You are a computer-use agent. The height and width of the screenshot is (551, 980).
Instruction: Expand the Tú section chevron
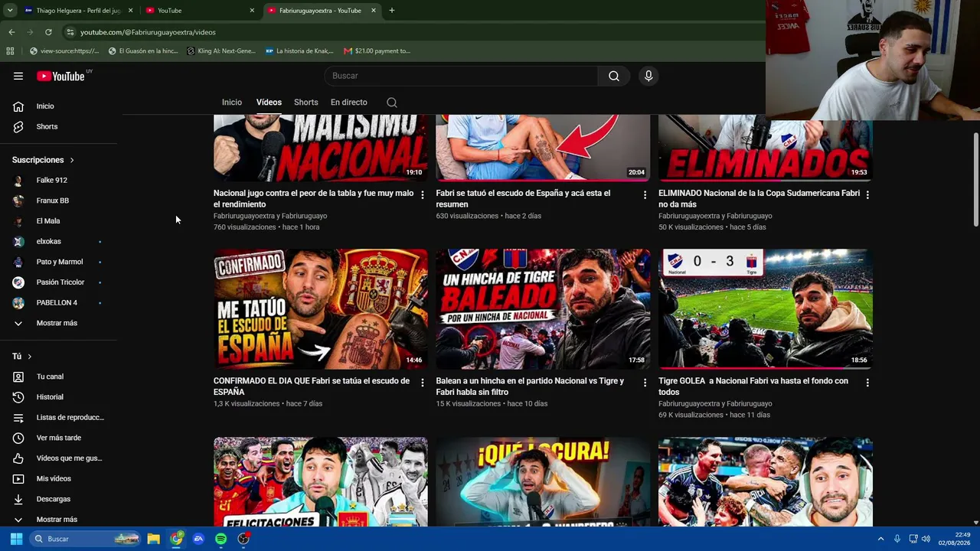point(30,357)
